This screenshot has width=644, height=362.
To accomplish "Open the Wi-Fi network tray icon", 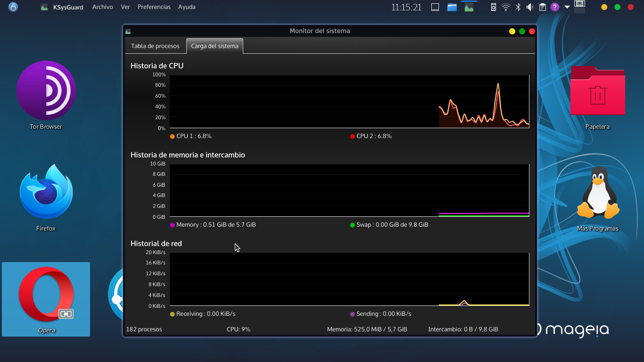I will coord(506,7).
